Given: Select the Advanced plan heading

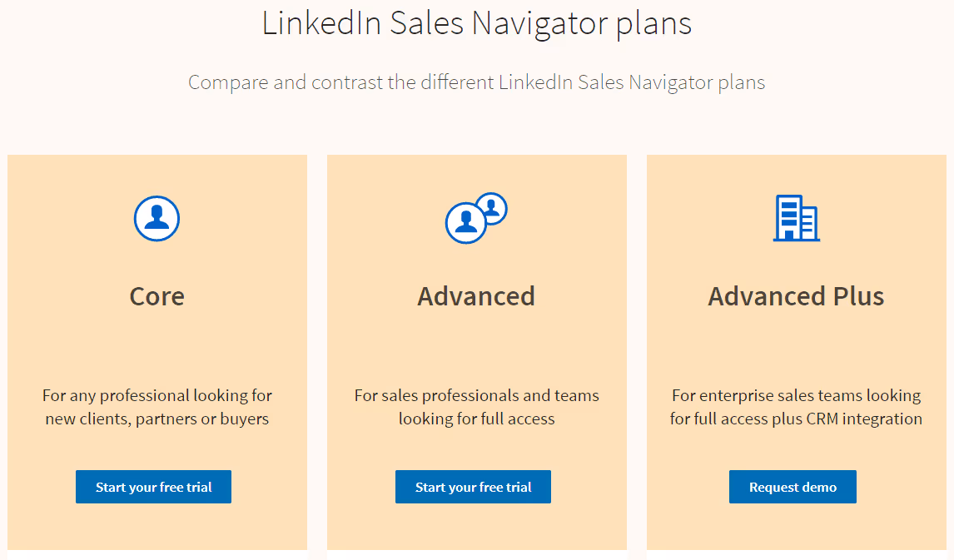Looking at the screenshot, I should pyautogui.click(x=476, y=295).
